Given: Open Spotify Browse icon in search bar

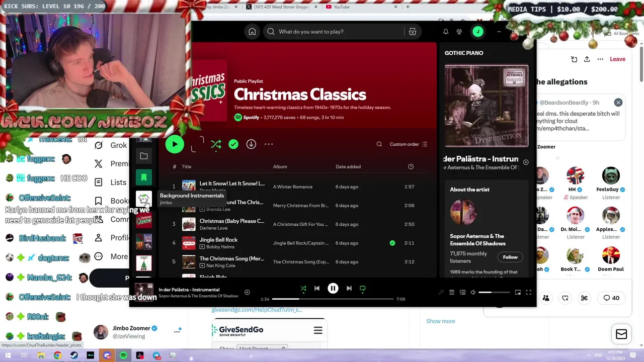Looking at the screenshot, I should click(413, 32).
